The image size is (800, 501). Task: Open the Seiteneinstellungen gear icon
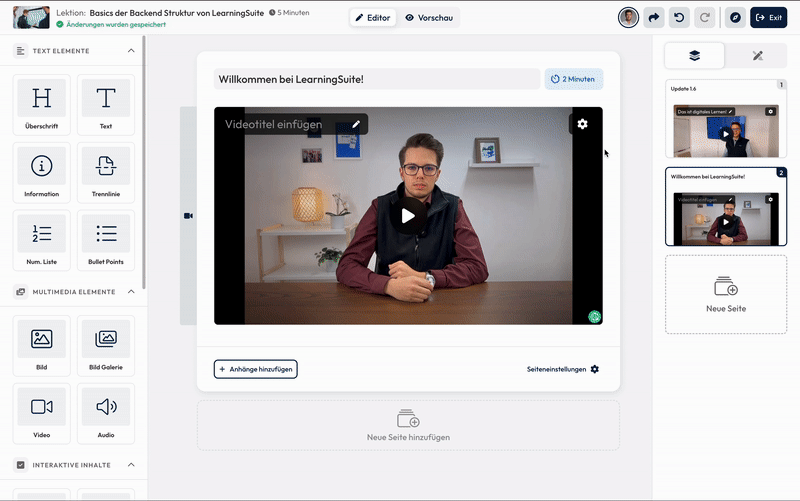pos(595,369)
